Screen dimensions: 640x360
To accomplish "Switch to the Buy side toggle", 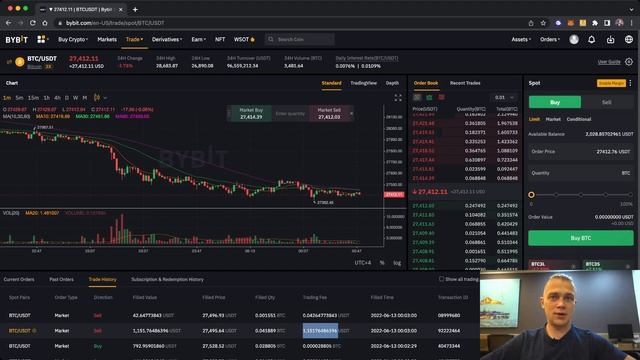I will click(555, 102).
